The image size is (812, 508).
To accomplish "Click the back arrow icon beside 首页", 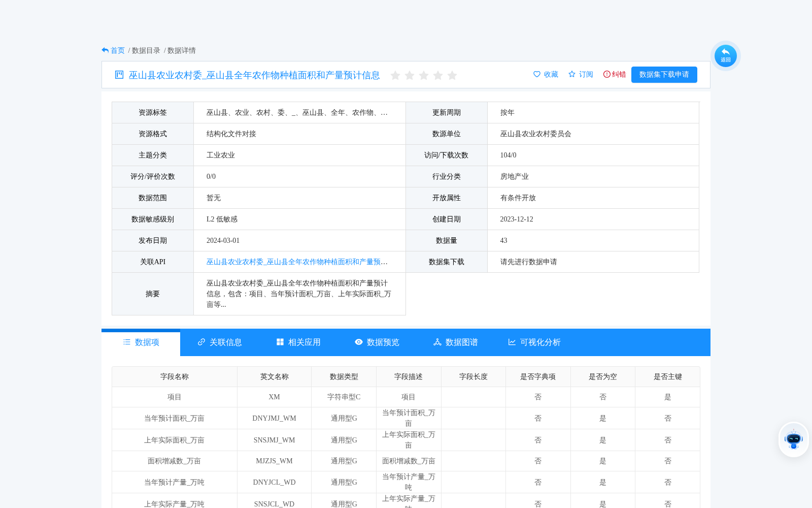I will pyautogui.click(x=105, y=50).
